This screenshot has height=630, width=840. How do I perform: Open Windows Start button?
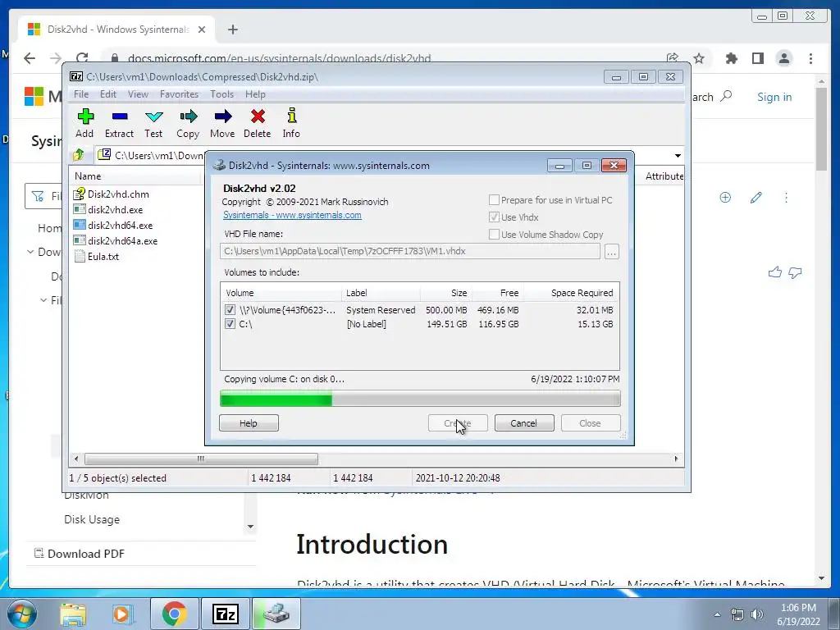click(x=21, y=614)
